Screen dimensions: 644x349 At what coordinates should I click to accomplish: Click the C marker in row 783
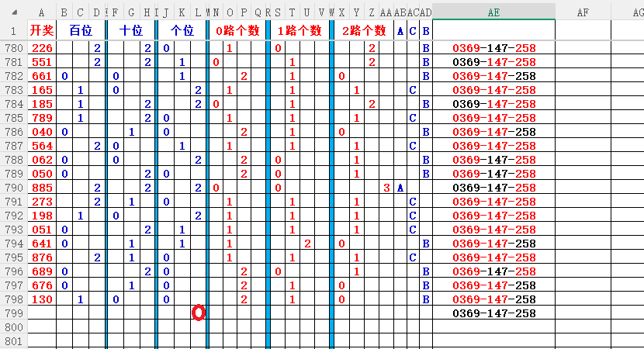(x=413, y=90)
